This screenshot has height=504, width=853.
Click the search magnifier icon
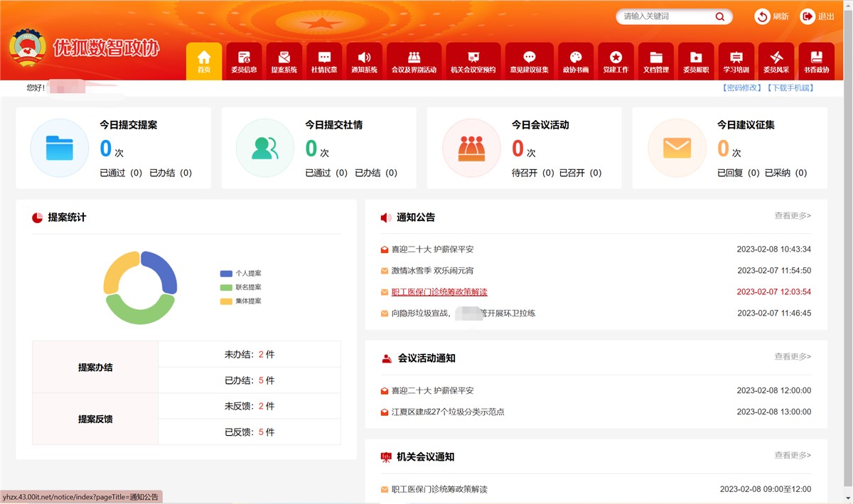[719, 16]
